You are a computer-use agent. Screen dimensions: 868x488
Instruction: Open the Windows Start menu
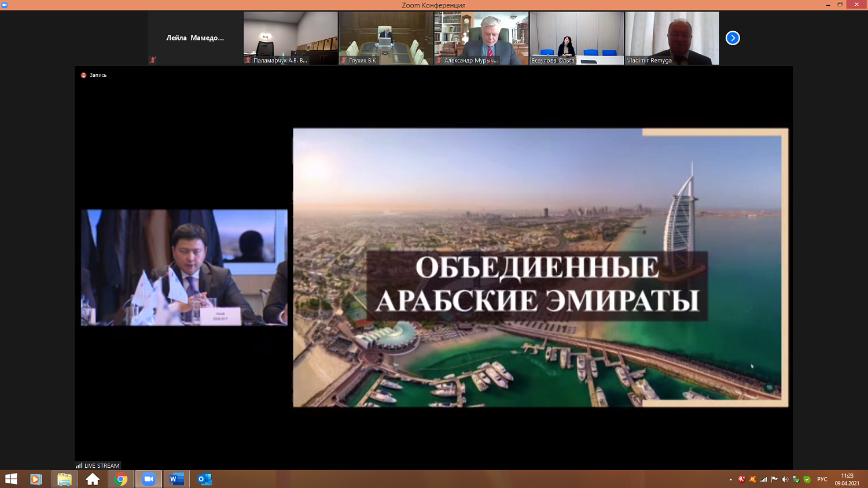click(11, 479)
